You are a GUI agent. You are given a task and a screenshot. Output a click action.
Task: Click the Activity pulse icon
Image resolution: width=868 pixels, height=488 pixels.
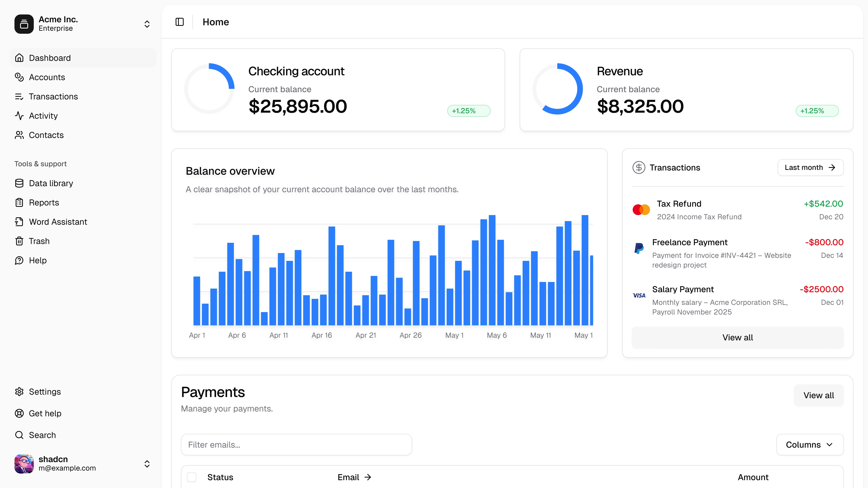tap(19, 116)
